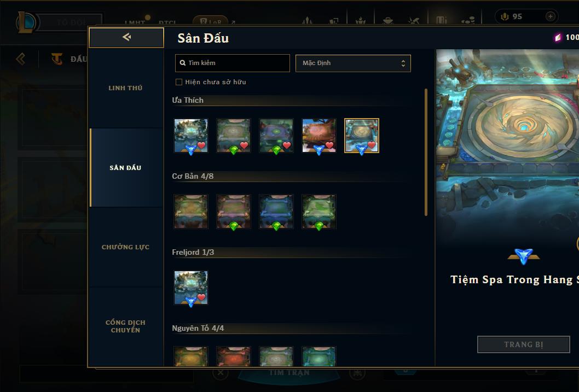Click the TFT logo icon beside ĐẤU
The width and height of the screenshot is (579, 392).
[x=57, y=58]
